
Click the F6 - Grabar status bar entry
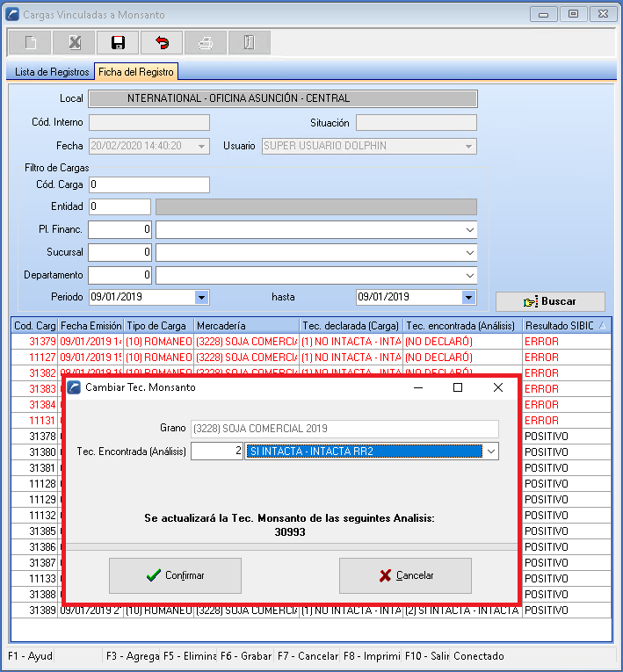pos(246,656)
